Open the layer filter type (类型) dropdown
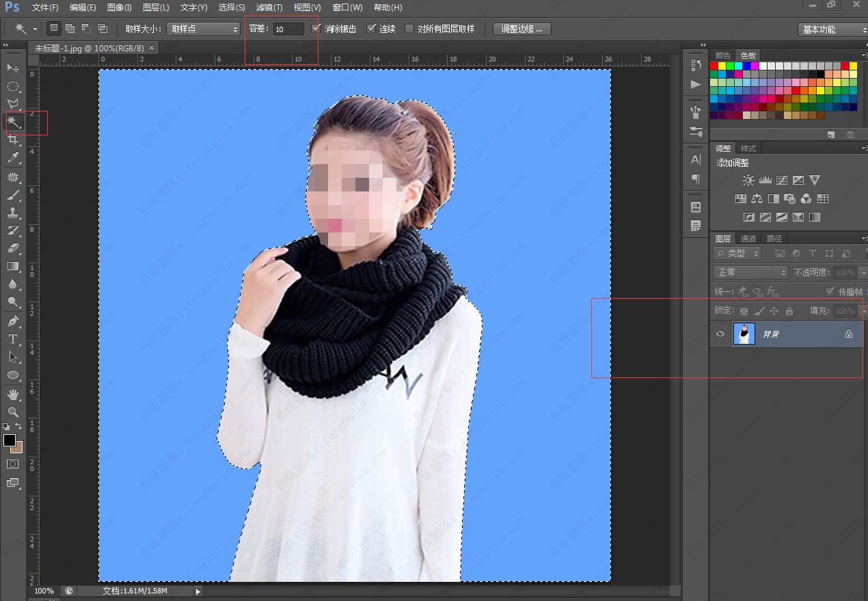Viewport: 868px width, 601px height. coord(737,253)
